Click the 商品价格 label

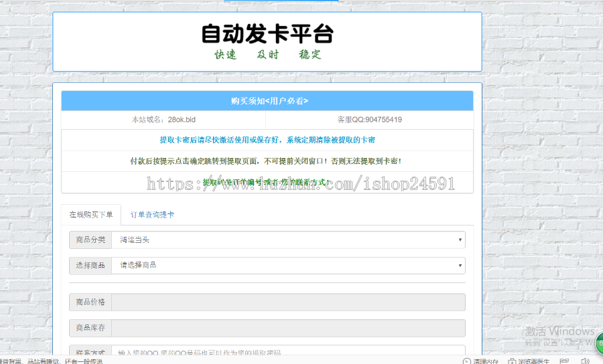click(x=90, y=302)
